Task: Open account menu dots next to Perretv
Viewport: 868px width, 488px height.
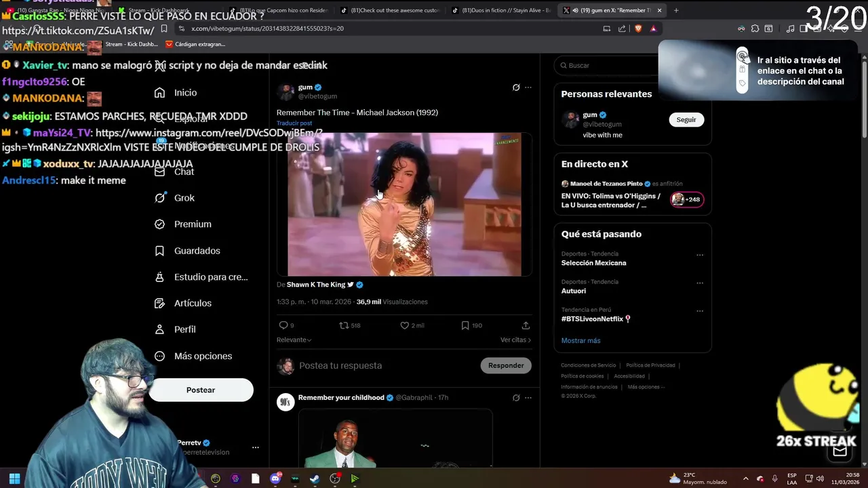Action: point(256,447)
